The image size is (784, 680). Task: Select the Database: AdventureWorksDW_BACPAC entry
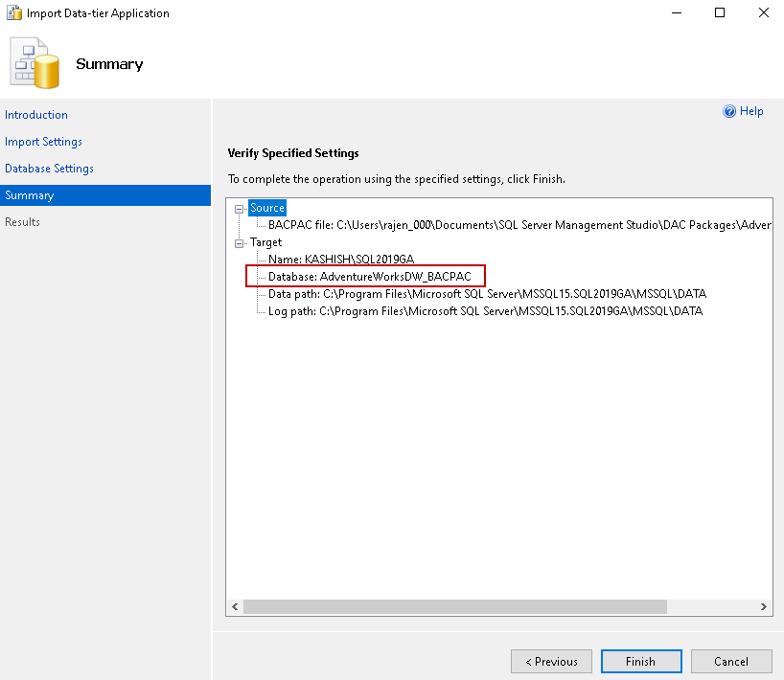point(370,277)
